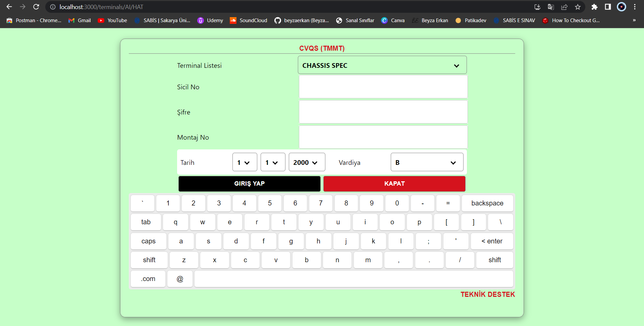This screenshot has height=326, width=644.
Task: Open the Patikadev bookmark
Action: (471, 20)
